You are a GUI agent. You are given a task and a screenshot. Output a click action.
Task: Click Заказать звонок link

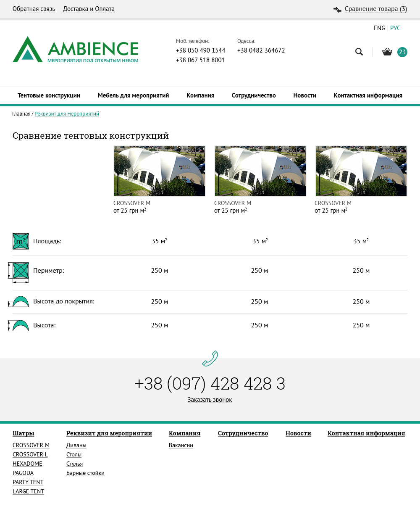tap(210, 400)
